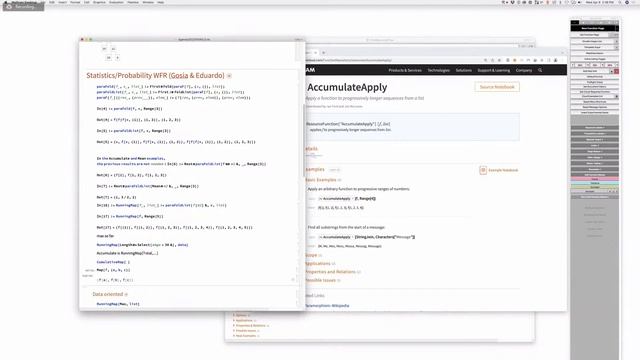Image resolution: width=640 pixels, height=360 pixels.
Task: Expand Properties & Relations in background window
Action: coord(251,326)
